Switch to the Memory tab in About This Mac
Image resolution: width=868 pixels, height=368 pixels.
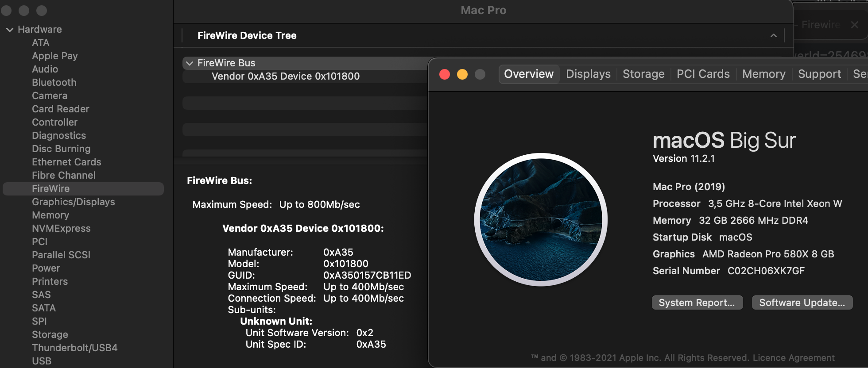coord(763,74)
